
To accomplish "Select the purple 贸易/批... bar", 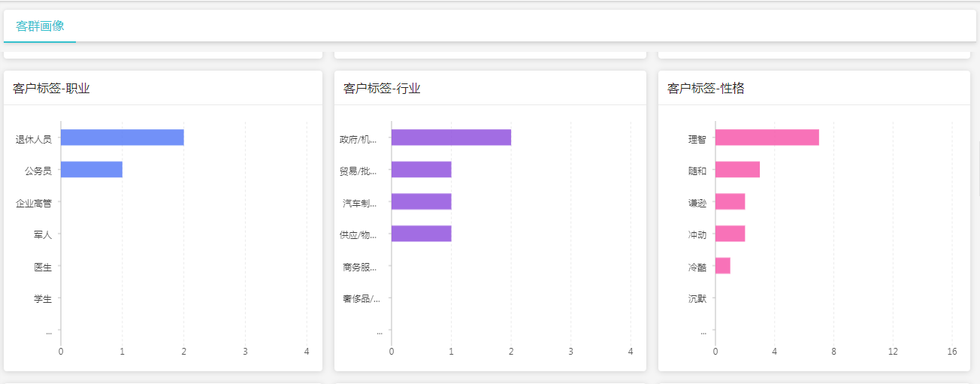I will [421, 170].
